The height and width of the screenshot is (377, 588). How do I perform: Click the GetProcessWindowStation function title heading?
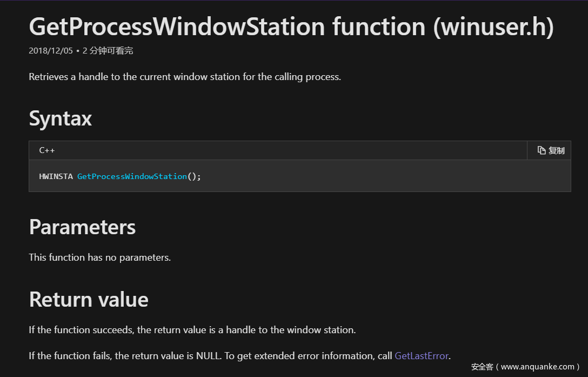(291, 27)
